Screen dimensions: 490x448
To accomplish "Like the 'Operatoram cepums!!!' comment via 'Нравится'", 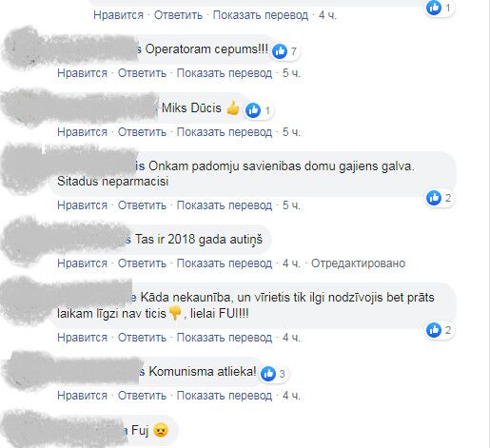I will point(82,73).
